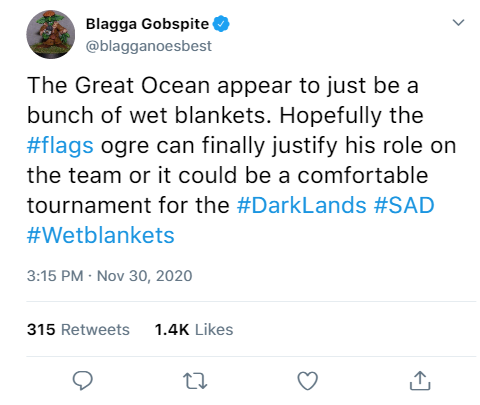Open the #SAD hashtag link
The width and height of the screenshot is (480, 405).
404,205
